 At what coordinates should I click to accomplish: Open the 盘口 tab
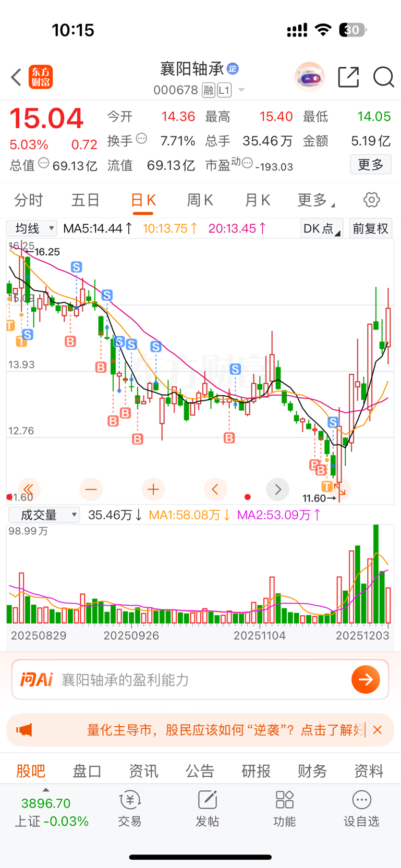point(87,771)
